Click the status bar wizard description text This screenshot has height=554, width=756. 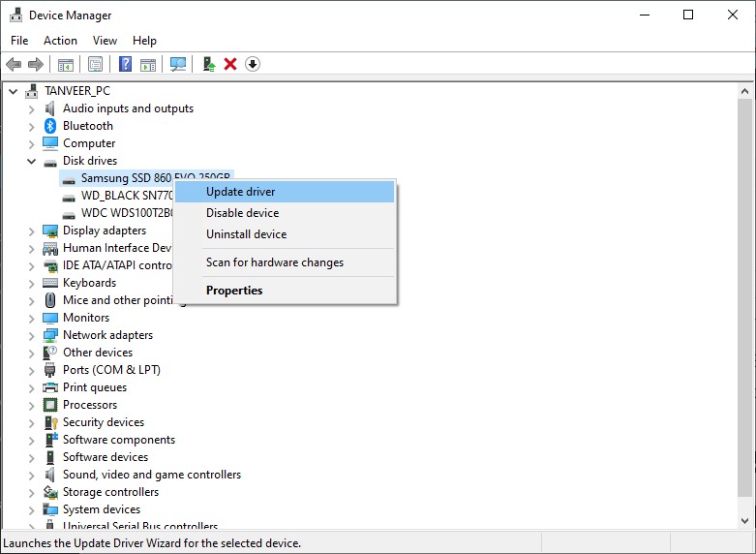152,543
